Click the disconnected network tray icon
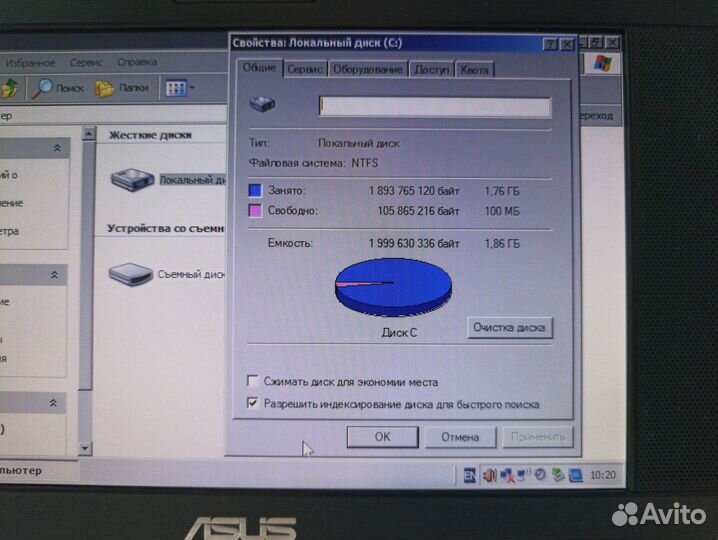The image size is (718, 540). (507, 475)
